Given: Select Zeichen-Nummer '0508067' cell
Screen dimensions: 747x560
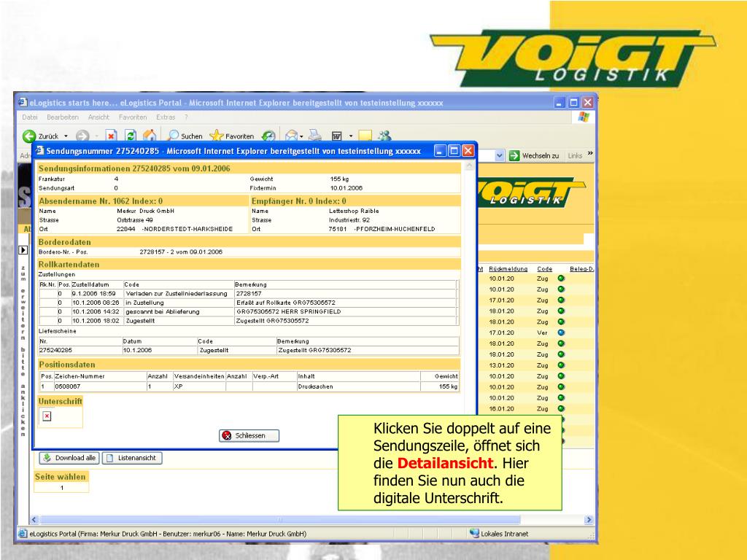Looking at the screenshot, I should (x=101, y=386).
